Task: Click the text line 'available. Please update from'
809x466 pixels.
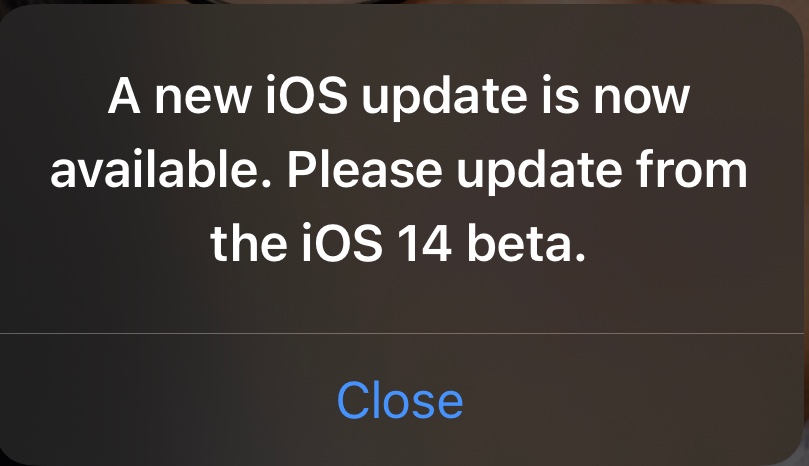Action: 398,170
